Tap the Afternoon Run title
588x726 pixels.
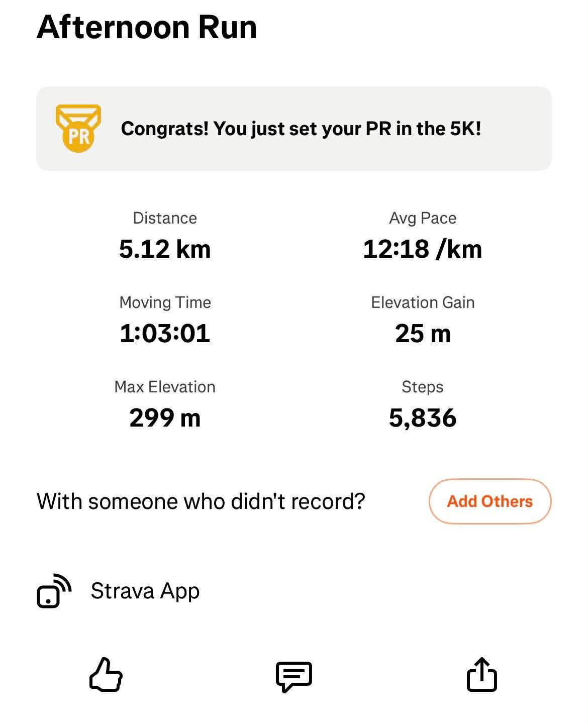coord(147,27)
